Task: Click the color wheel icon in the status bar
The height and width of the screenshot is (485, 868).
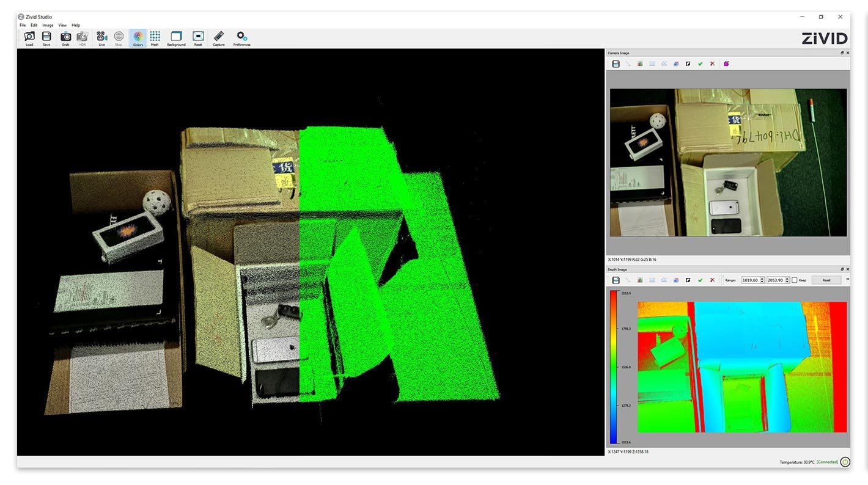Action: coord(844,462)
